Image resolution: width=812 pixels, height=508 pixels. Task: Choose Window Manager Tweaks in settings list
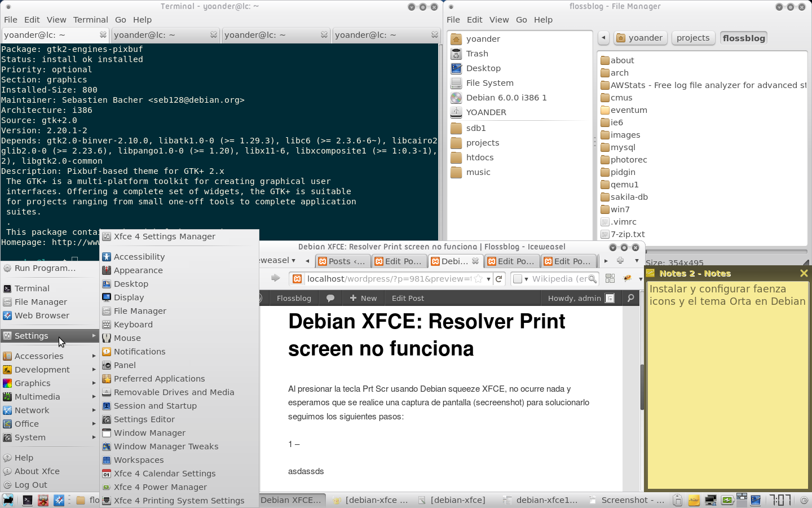point(179,446)
